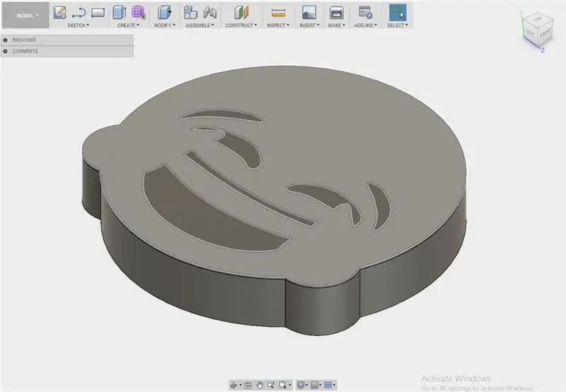Click the Create Form (purple mesh) icon
Viewport: 566px width, 392px height.
coord(138,12)
